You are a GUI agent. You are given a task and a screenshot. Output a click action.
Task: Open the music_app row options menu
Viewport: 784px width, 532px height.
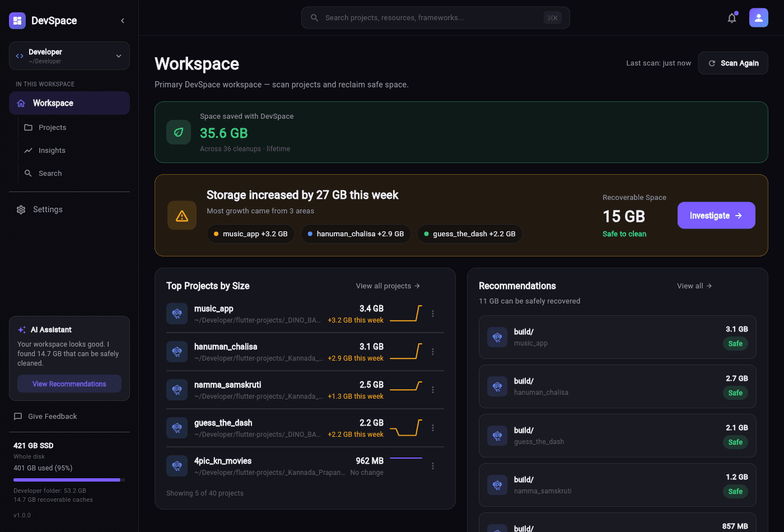[x=433, y=314]
